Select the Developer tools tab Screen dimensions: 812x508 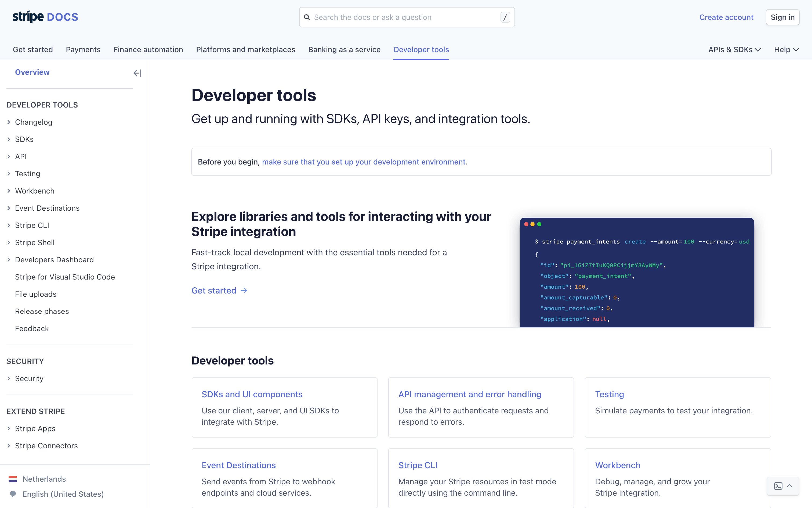tap(421, 49)
